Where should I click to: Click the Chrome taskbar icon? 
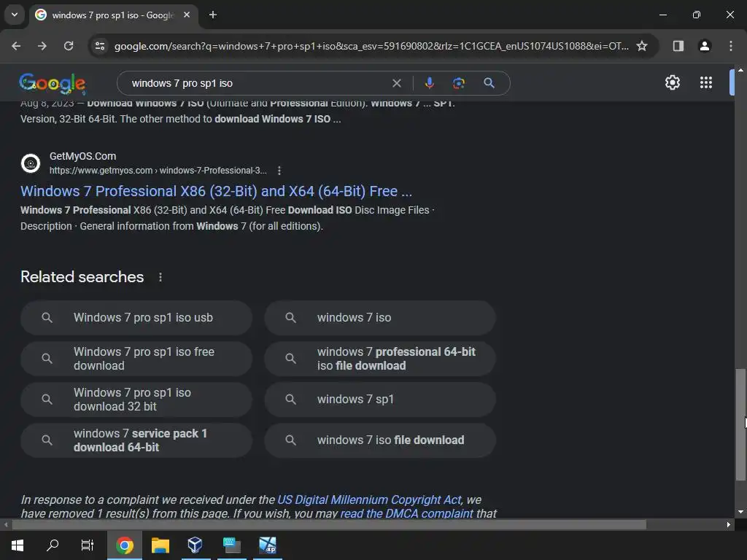click(x=124, y=545)
